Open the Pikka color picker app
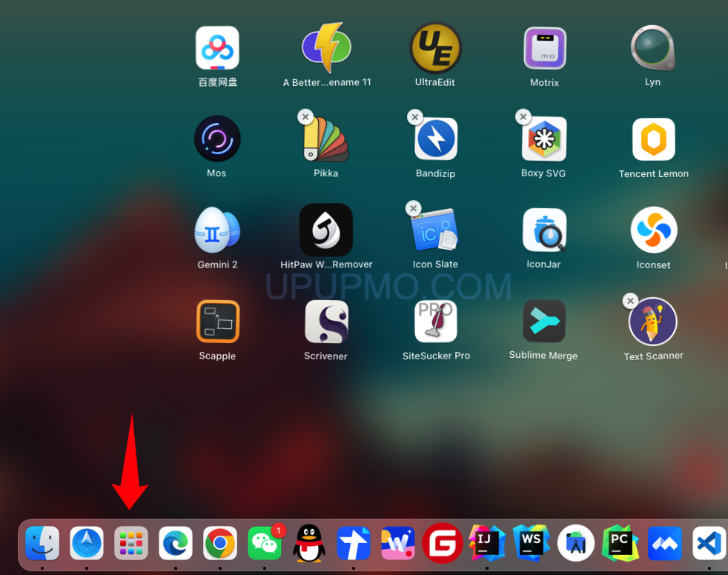Image resolution: width=728 pixels, height=575 pixels. click(x=326, y=139)
